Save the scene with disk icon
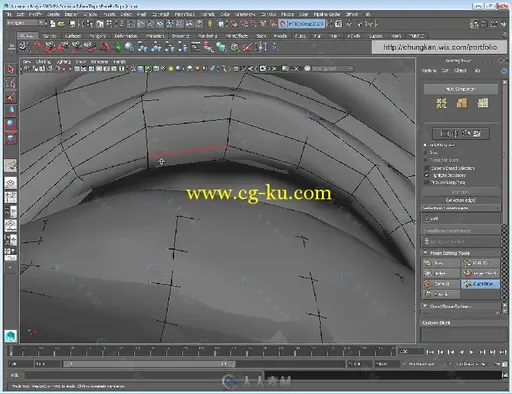The height and width of the screenshot is (394, 512). [72, 24]
